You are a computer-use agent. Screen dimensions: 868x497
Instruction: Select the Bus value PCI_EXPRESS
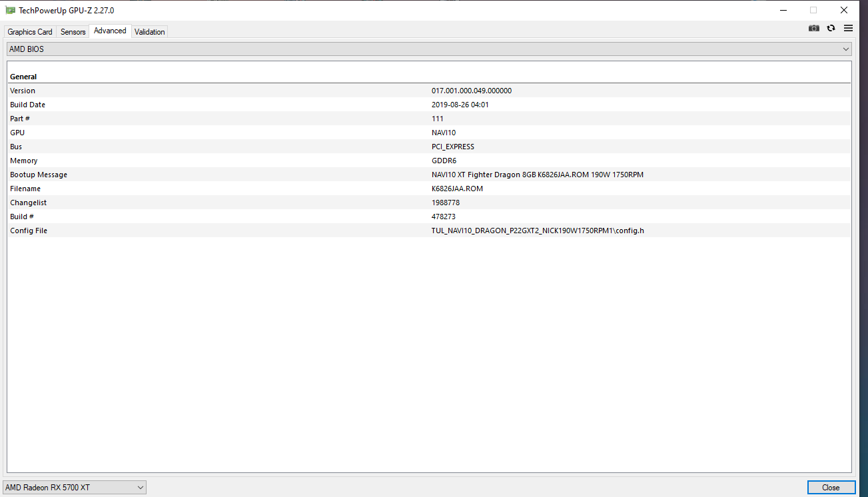click(x=453, y=147)
